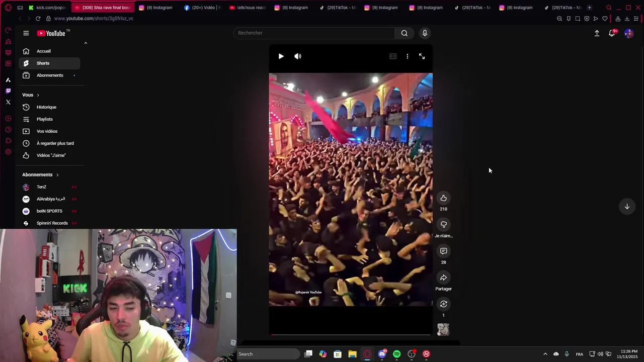Open Spinnin' Records channel subscription

tap(49, 223)
